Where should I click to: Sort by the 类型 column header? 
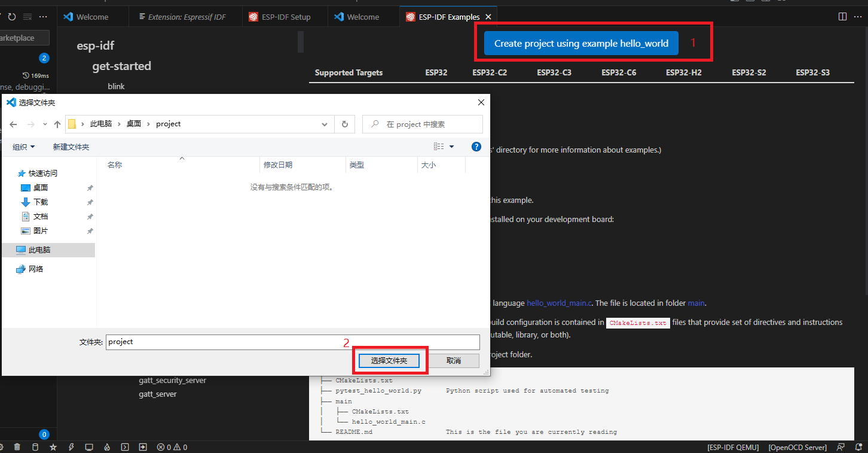pyautogui.click(x=381, y=165)
